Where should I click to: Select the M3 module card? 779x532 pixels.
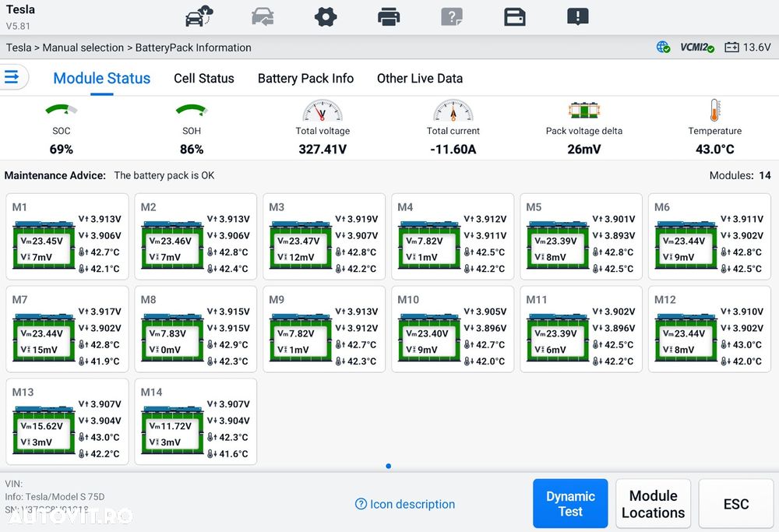324,237
